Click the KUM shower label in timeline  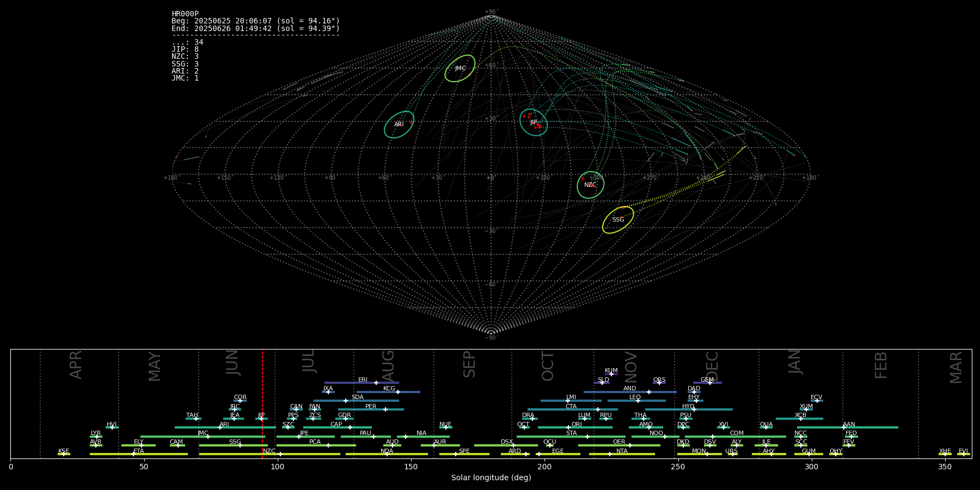[x=611, y=371]
